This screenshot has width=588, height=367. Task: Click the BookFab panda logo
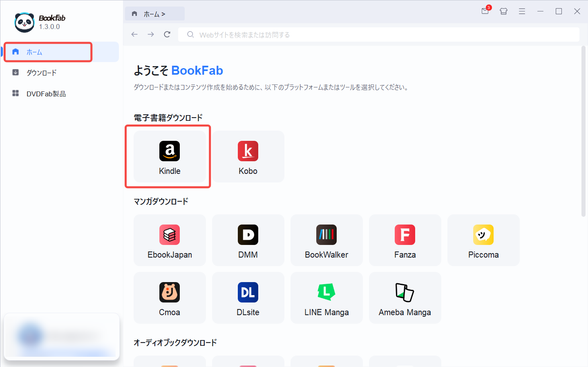[x=25, y=22]
